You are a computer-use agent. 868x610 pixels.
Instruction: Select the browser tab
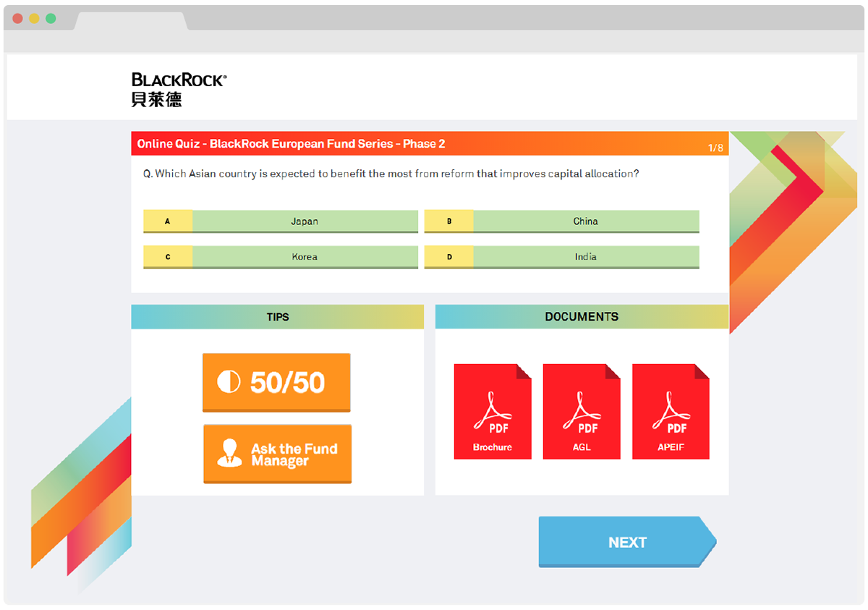[x=131, y=21]
